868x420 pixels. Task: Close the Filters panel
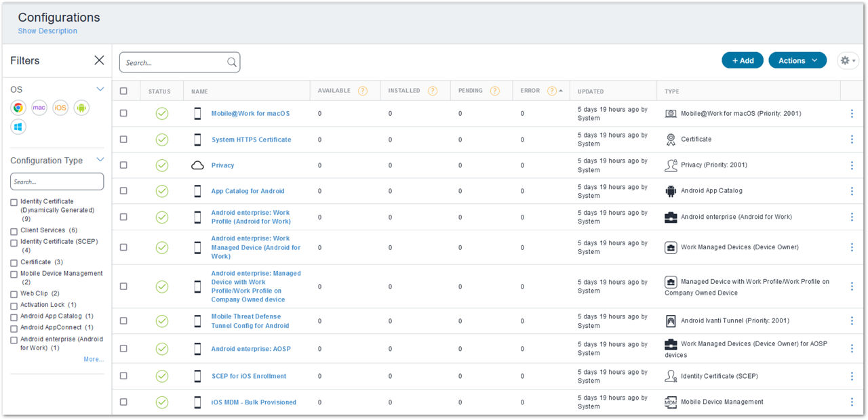coord(99,60)
